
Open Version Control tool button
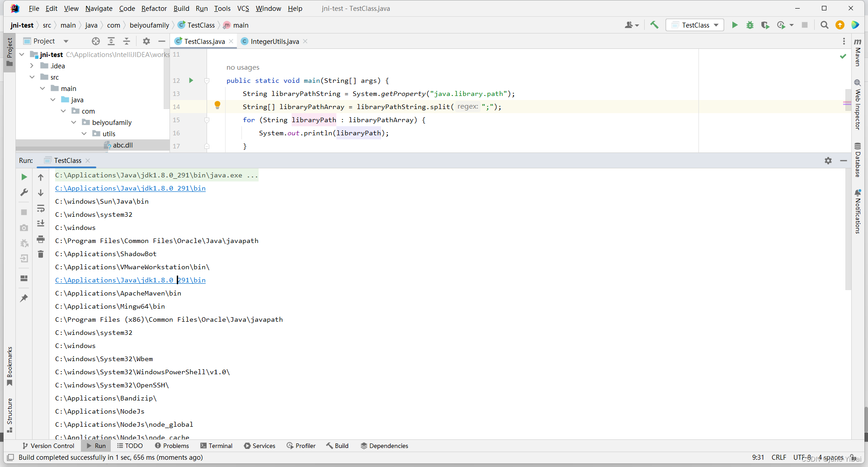[x=48, y=446]
